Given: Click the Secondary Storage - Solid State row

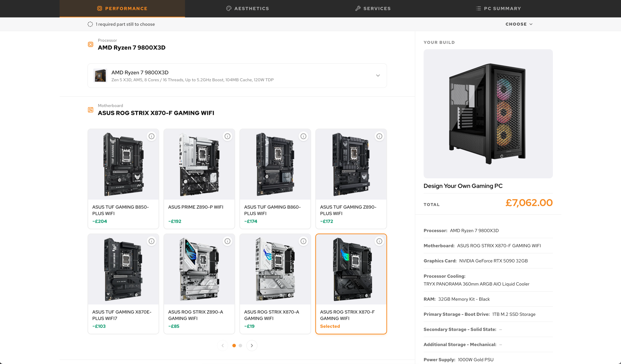Looking at the screenshot, I should pyautogui.click(x=488, y=329).
